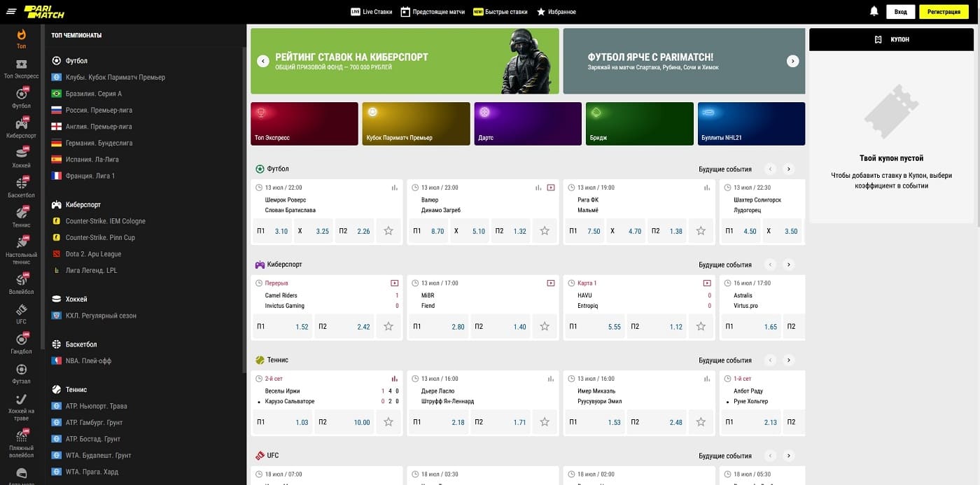Show previous banner with left arrow

263,61
